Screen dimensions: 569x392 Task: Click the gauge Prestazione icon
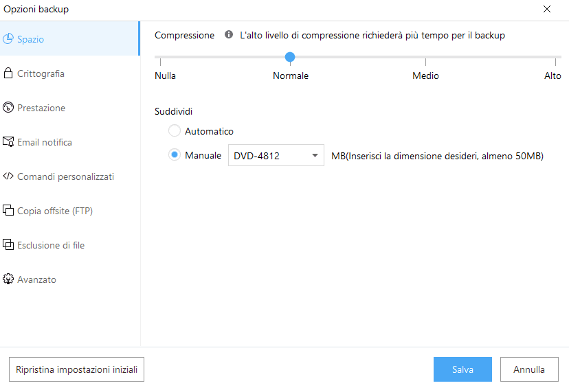coord(8,108)
